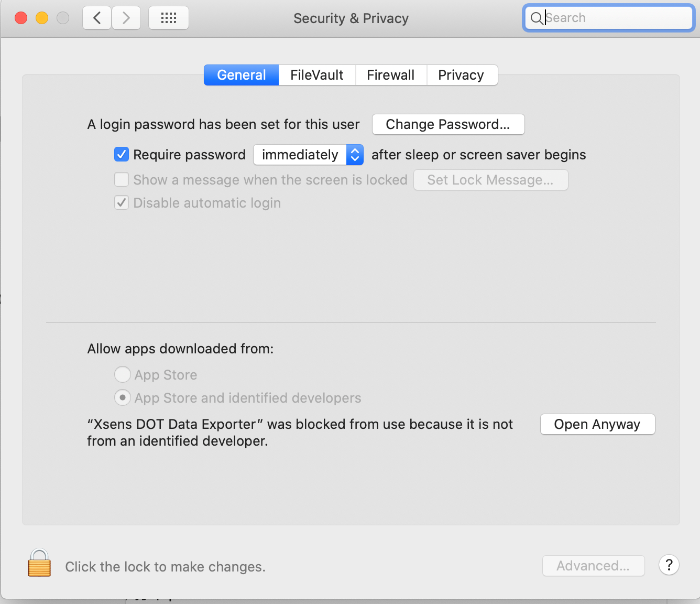The width and height of the screenshot is (700, 604).
Task: Close the window with the red button
Action: pos(21,18)
